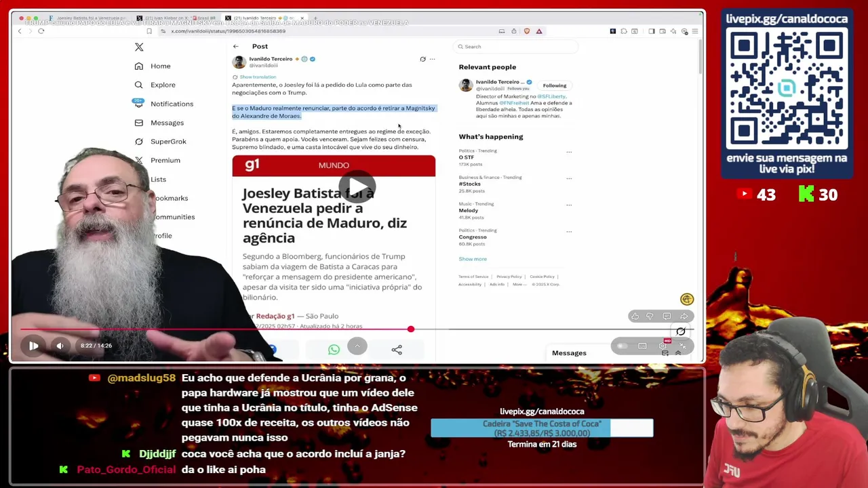Image resolution: width=868 pixels, height=488 pixels.
Task: Open more options for O STF trend
Action: [569, 152]
